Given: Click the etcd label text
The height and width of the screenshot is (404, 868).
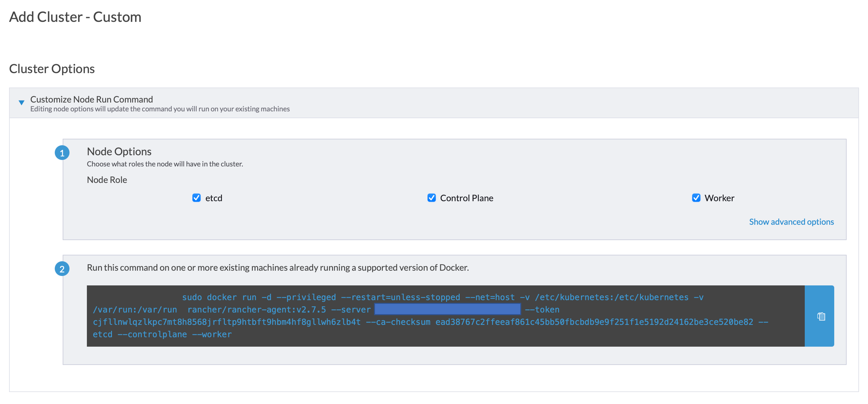Looking at the screenshot, I should click(214, 198).
